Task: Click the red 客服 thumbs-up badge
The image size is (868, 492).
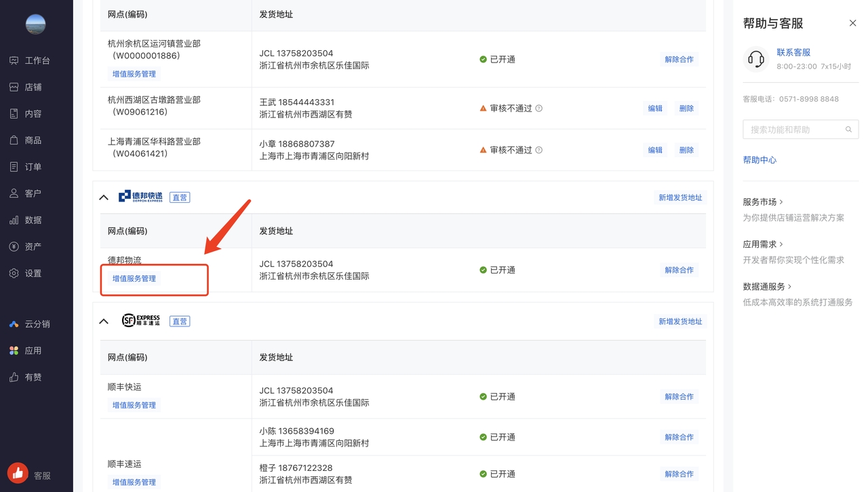Action: tap(18, 472)
